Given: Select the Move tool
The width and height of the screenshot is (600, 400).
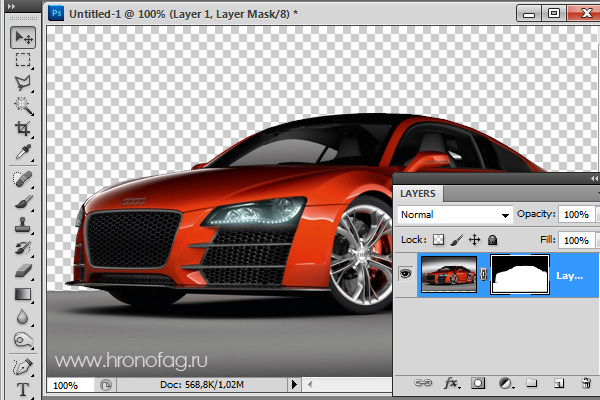Looking at the screenshot, I should (x=23, y=37).
